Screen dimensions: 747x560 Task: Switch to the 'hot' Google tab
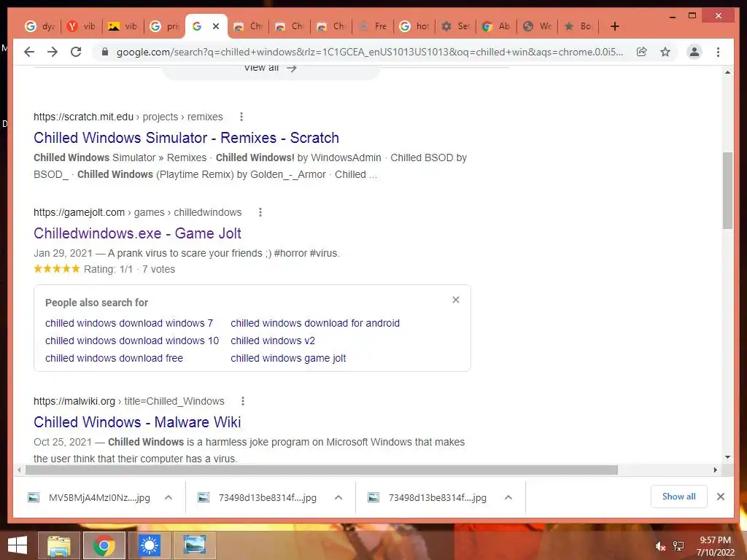[x=414, y=26]
